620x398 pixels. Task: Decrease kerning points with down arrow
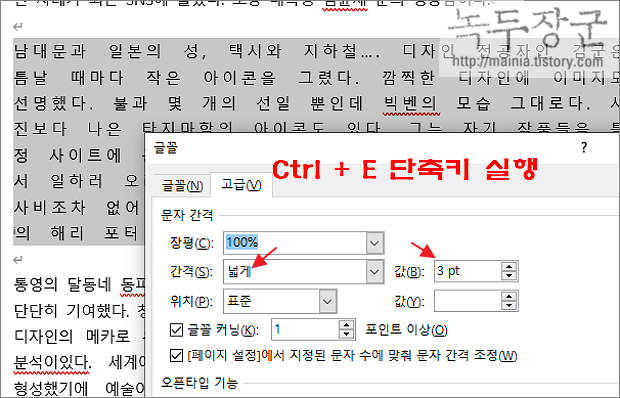coord(346,334)
